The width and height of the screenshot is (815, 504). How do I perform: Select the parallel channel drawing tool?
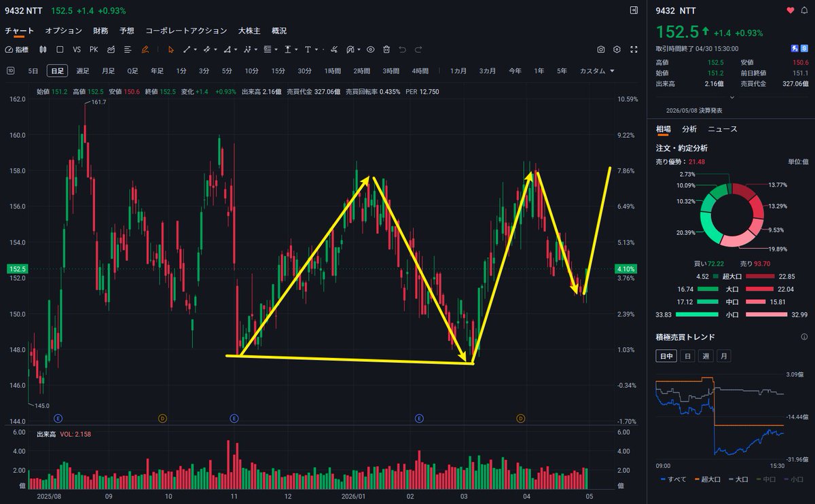pyautogui.click(x=206, y=50)
